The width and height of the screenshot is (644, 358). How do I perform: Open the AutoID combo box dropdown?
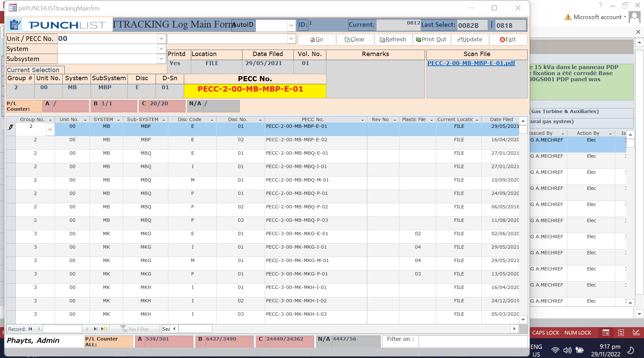click(x=291, y=25)
